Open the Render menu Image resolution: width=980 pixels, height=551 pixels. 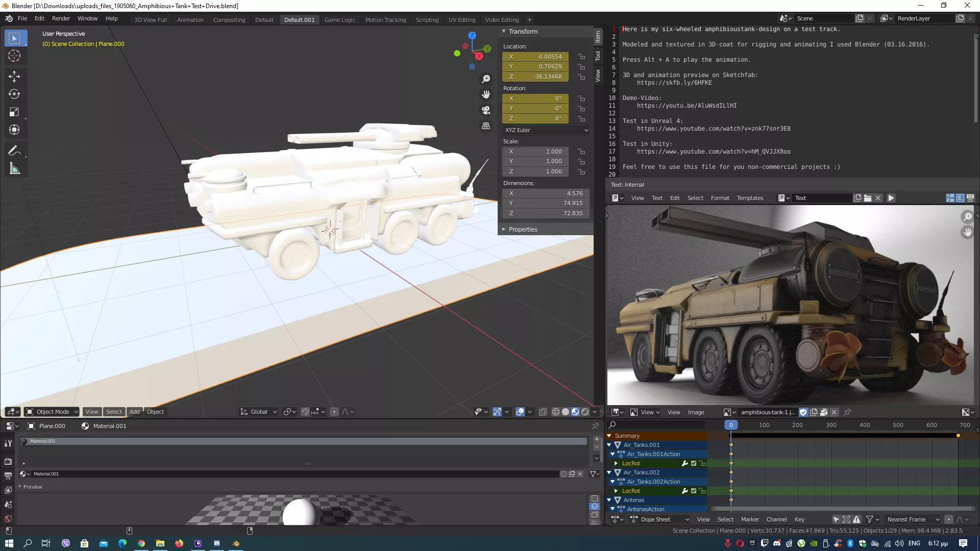pyautogui.click(x=61, y=18)
